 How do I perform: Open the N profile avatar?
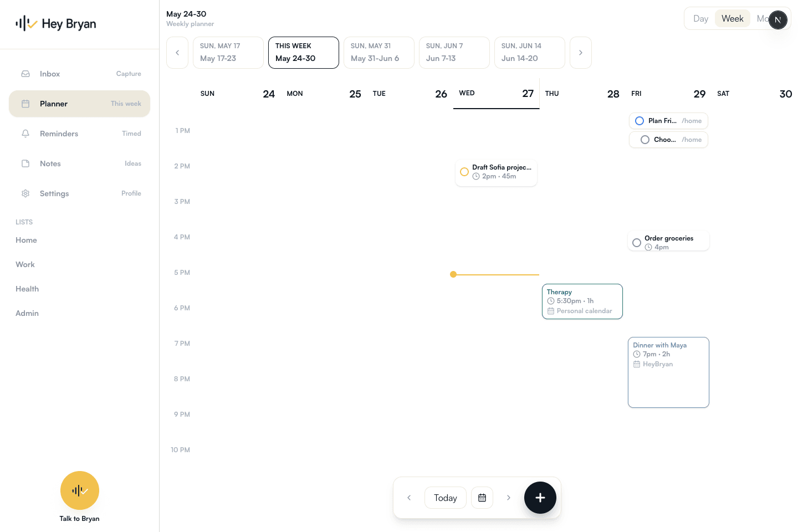click(x=778, y=20)
